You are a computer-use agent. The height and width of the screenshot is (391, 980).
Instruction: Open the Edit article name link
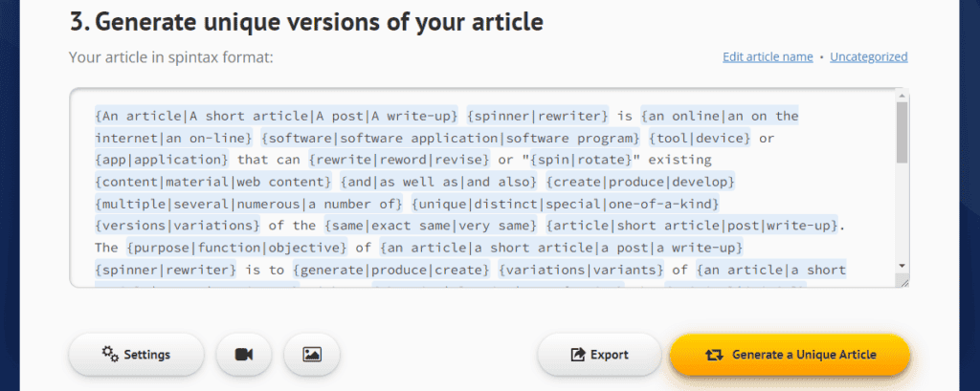pos(768,57)
